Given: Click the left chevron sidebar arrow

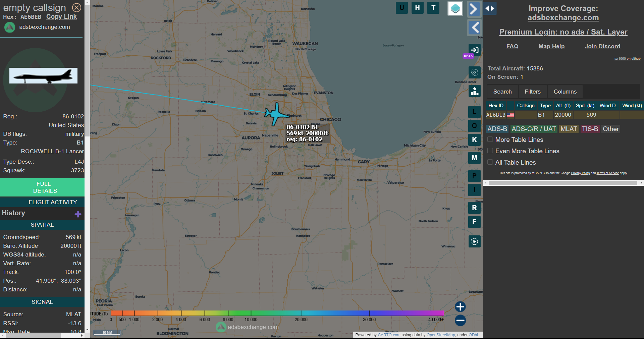Looking at the screenshot, I should click(x=474, y=27).
